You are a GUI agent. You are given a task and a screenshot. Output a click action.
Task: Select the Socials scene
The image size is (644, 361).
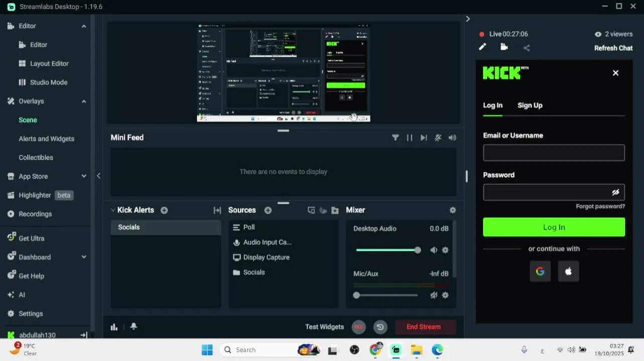coord(166,227)
